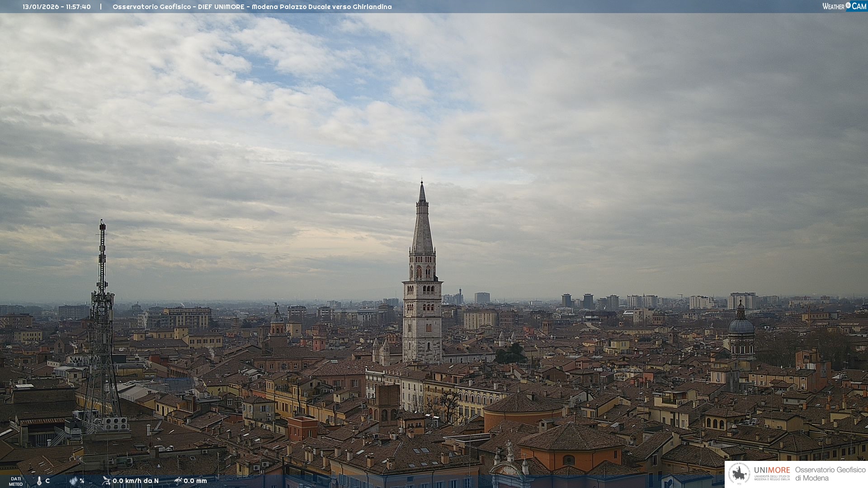Click the DATI METEO label

(16, 481)
